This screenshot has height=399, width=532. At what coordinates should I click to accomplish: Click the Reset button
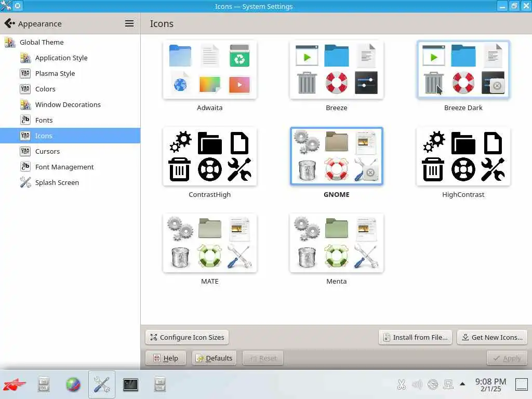(x=263, y=358)
